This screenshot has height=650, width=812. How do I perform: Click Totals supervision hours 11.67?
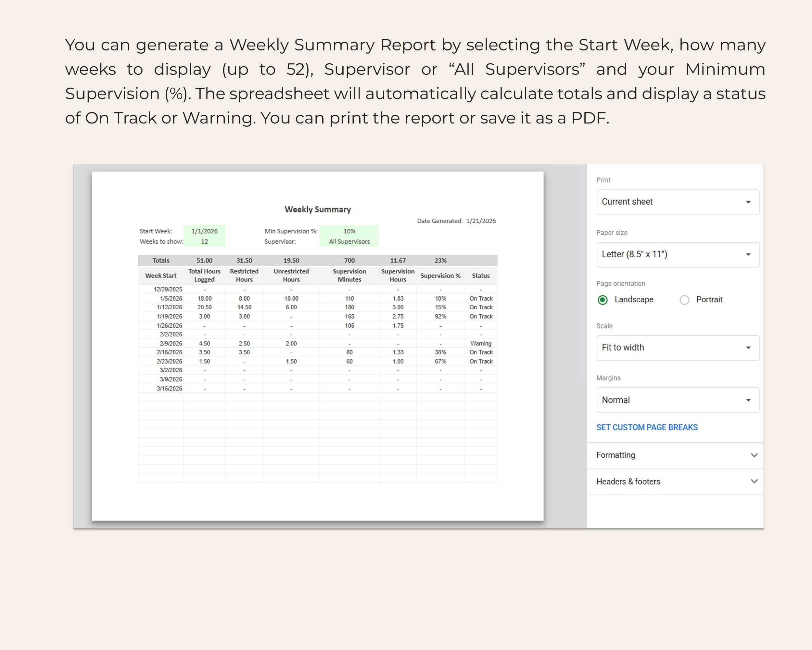pyautogui.click(x=398, y=261)
